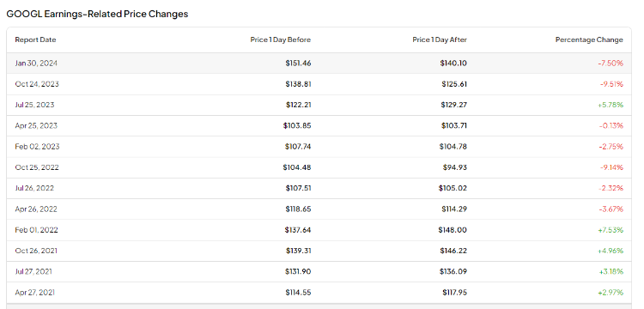This screenshot has height=309, width=644.
Task: Click the -7.50% percentage change value
Action: (611, 64)
